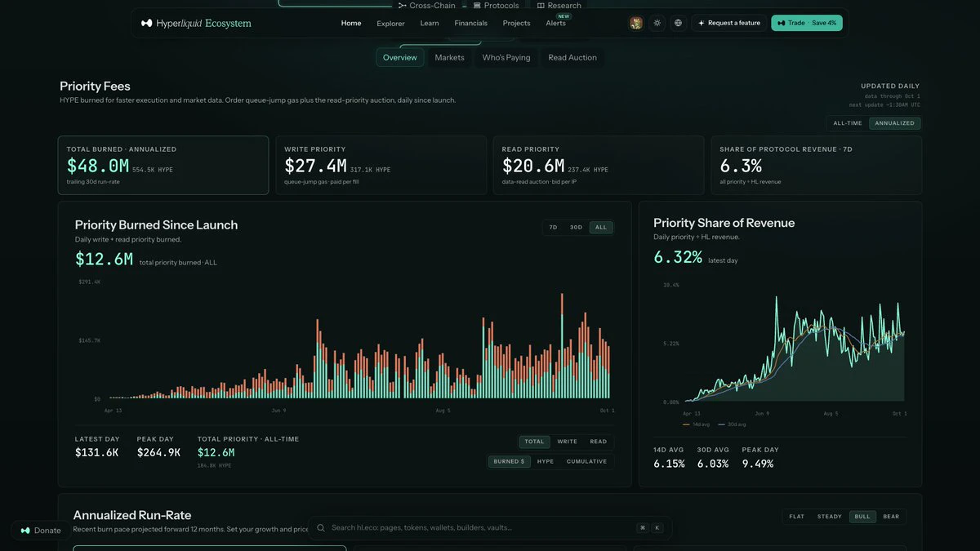The height and width of the screenshot is (551, 980).
Task: Select the WRITE series toggle
Action: pyautogui.click(x=567, y=442)
